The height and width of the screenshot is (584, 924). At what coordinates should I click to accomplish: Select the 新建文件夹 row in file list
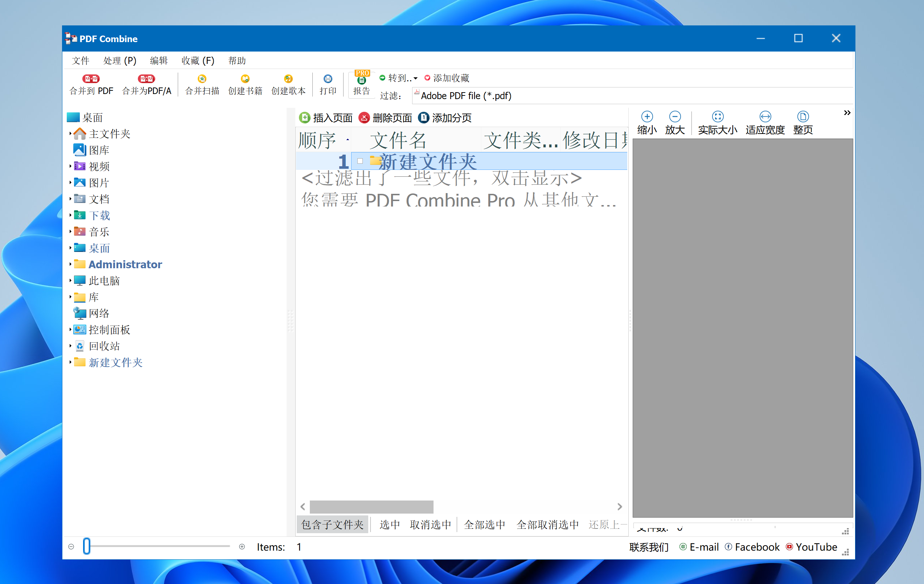[461, 161]
